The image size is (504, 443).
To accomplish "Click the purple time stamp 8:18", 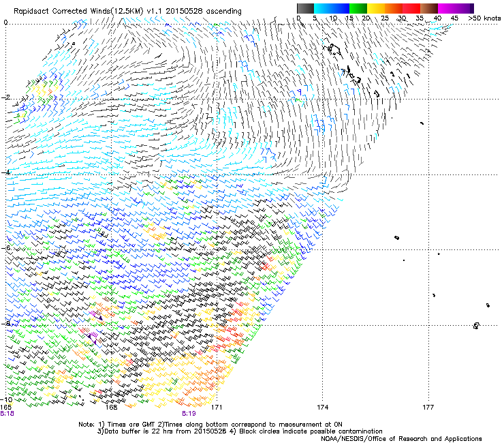I will coord(7,414).
